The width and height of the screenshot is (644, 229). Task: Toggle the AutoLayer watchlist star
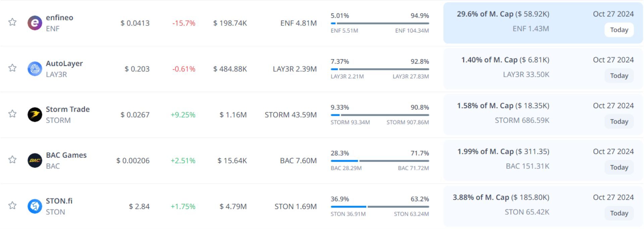click(x=12, y=68)
